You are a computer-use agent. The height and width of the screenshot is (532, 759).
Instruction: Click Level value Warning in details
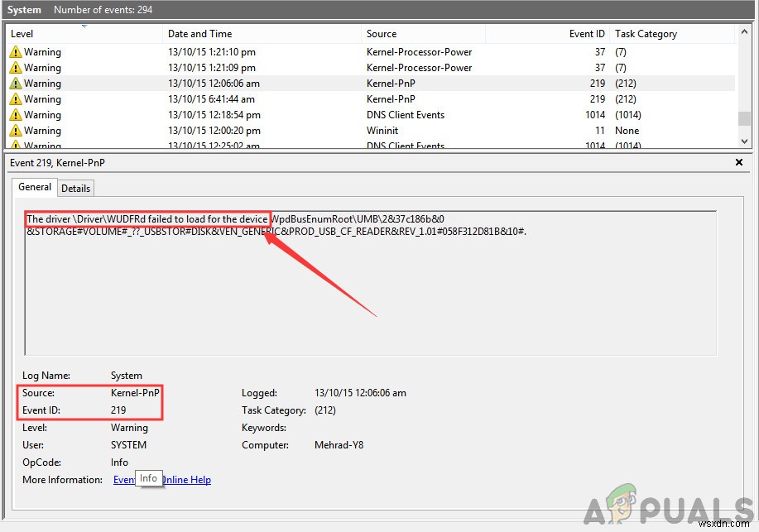click(129, 428)
